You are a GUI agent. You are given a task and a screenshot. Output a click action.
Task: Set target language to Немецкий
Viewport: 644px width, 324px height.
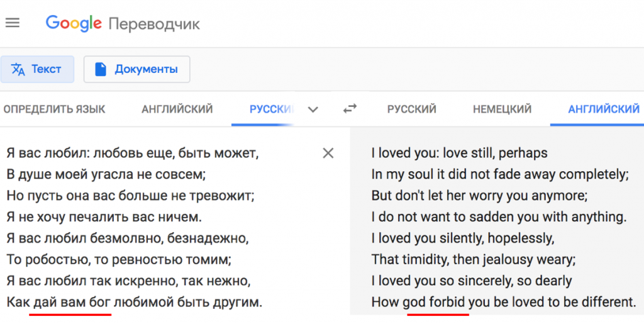tap(502, 109)
